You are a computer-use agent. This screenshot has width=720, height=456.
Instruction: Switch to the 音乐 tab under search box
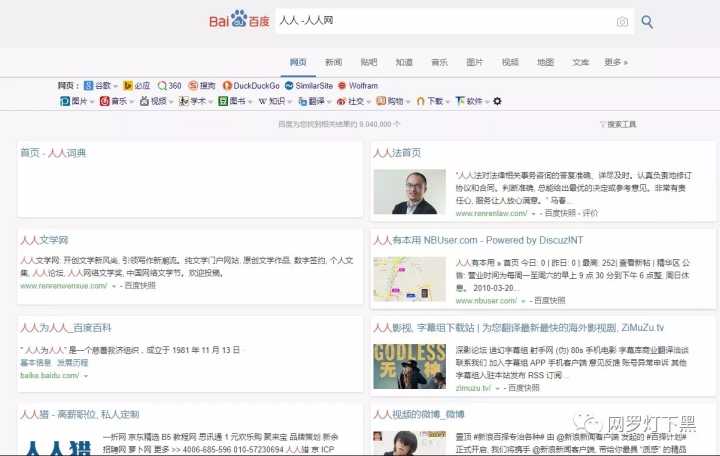[439, 62]
